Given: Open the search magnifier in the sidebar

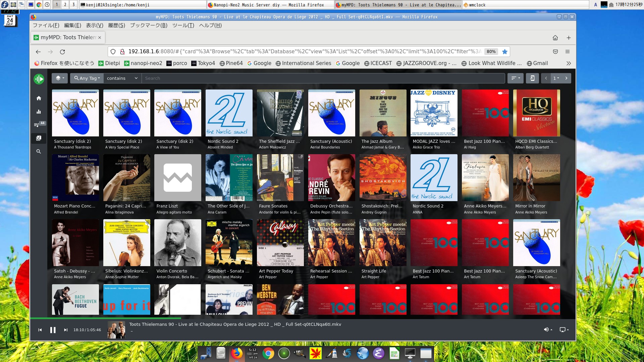Looking at the screenshot, I should 39,152.
